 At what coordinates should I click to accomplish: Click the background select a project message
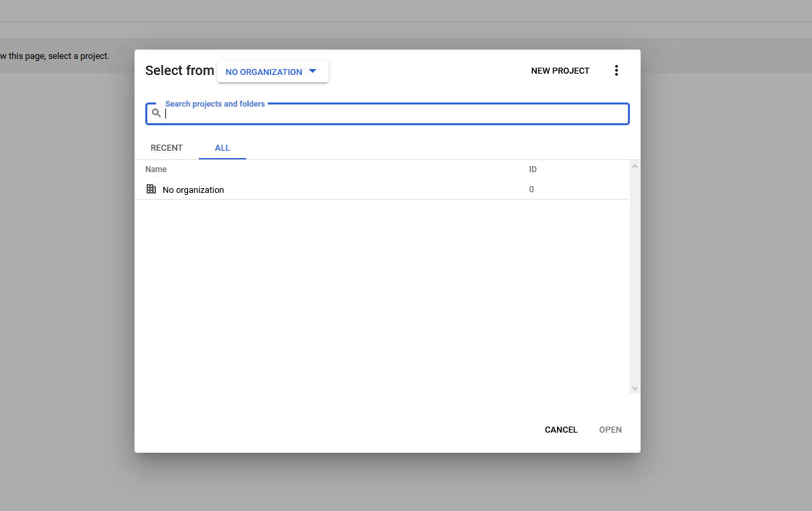(x=54, y=56)
